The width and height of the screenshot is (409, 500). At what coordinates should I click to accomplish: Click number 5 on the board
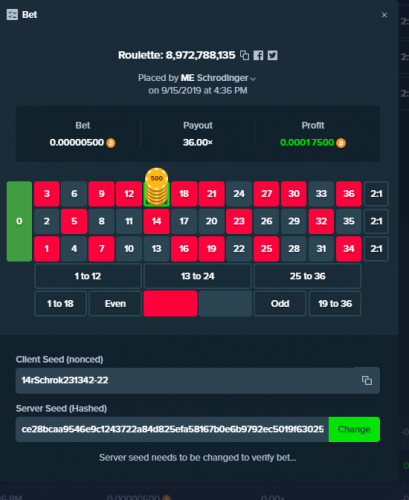[74, 221]
